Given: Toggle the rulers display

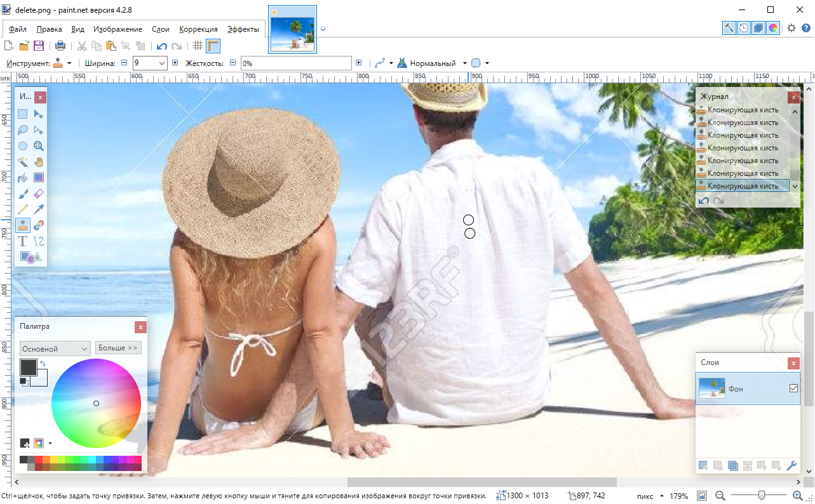Looking at the screenshot, I should tap(213, 46).
